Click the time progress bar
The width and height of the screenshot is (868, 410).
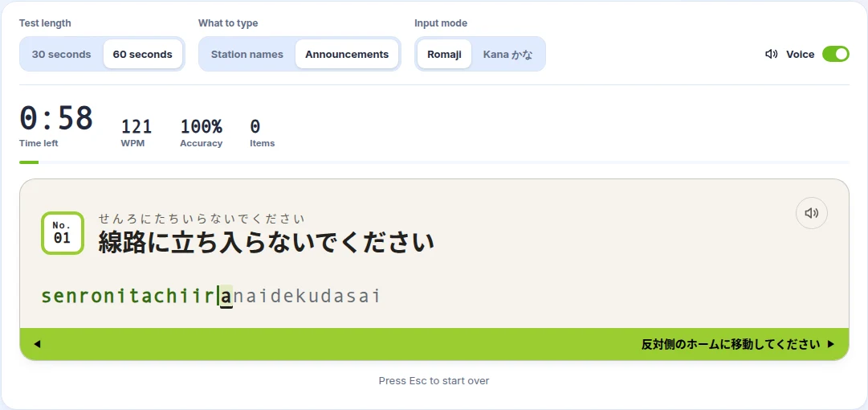click(x=434, y=162)
